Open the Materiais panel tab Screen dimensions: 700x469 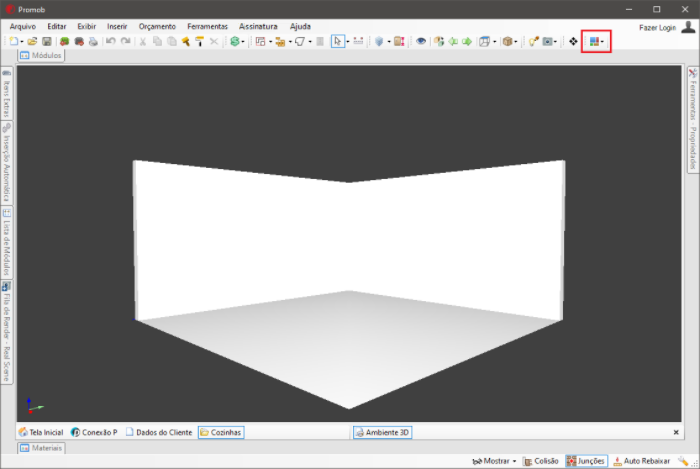tap(41, 448)
